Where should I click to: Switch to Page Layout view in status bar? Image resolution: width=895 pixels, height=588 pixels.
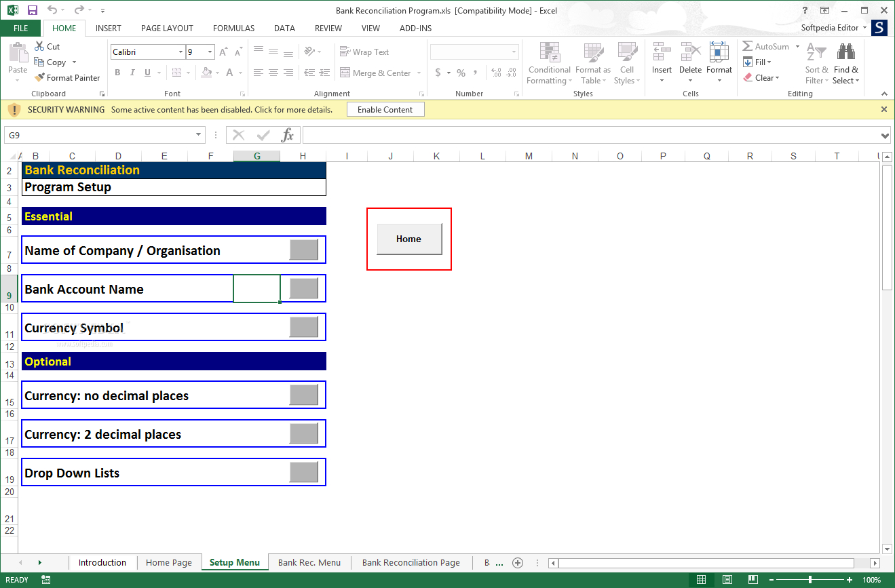pyautogui.click(x=727, y=580)
